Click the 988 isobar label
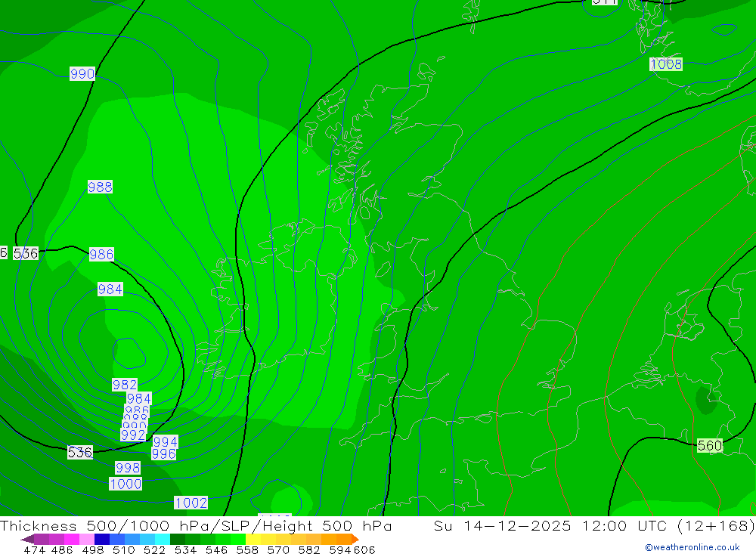The width and height of the screenshot is (756, 554). coord(101,187)
